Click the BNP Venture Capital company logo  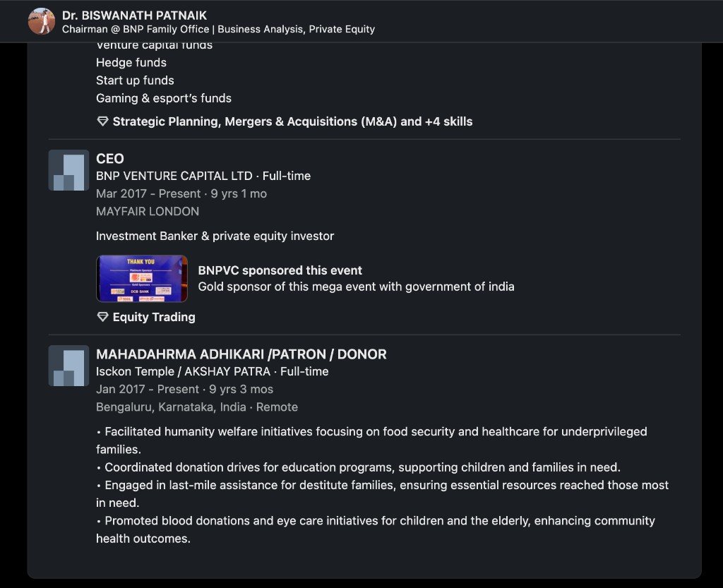(68, 170)
